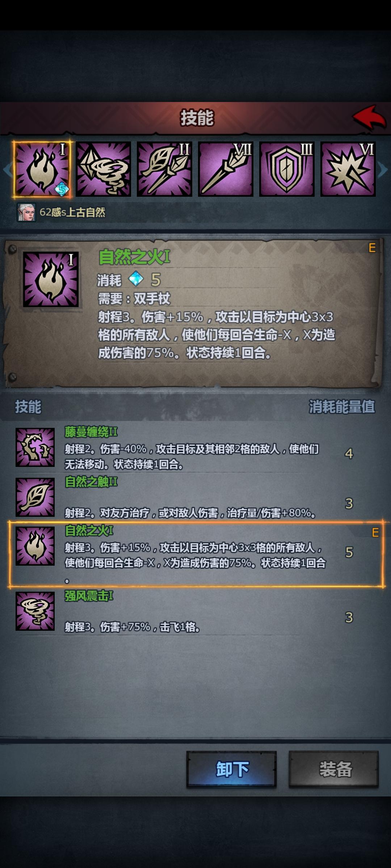Tap the 卸下 unequip button

click(231, 769)
